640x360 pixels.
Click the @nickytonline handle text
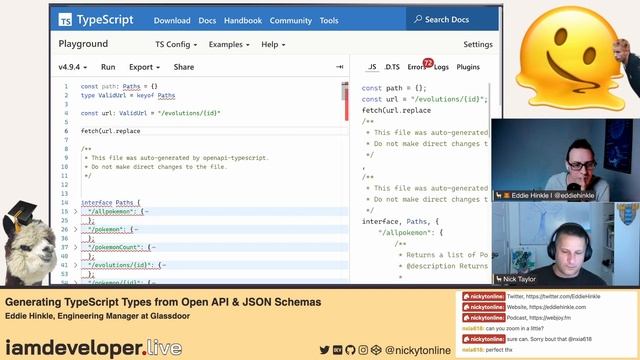click(x=418, y=350)
